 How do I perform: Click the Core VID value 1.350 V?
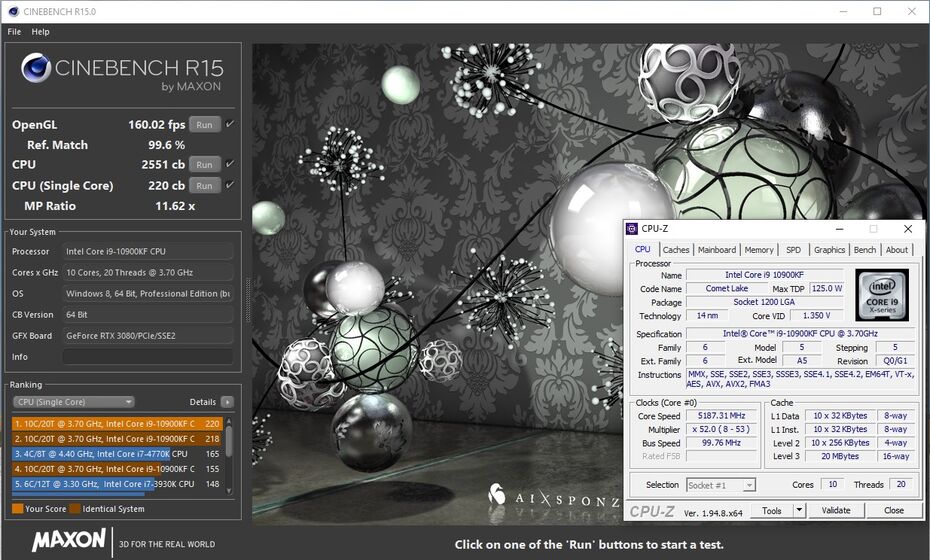[x=816, y=316]
